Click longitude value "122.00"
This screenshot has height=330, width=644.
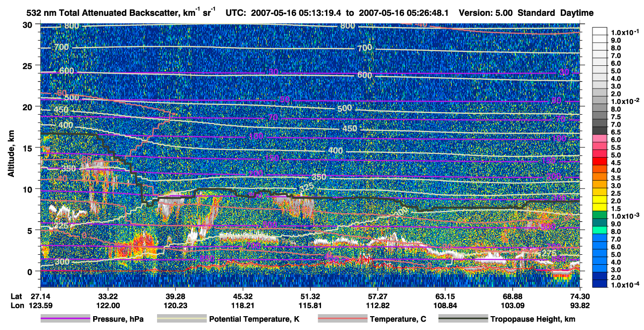[107, 305]
